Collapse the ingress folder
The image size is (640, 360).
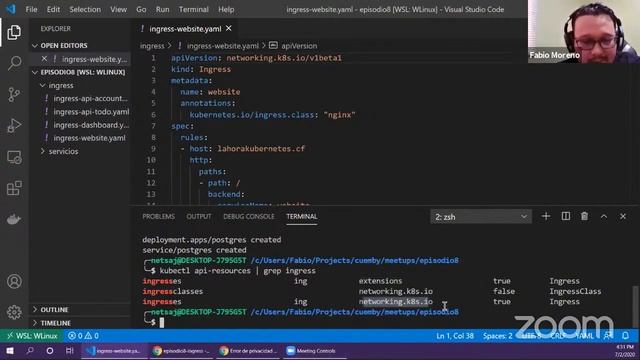(61, 85)
